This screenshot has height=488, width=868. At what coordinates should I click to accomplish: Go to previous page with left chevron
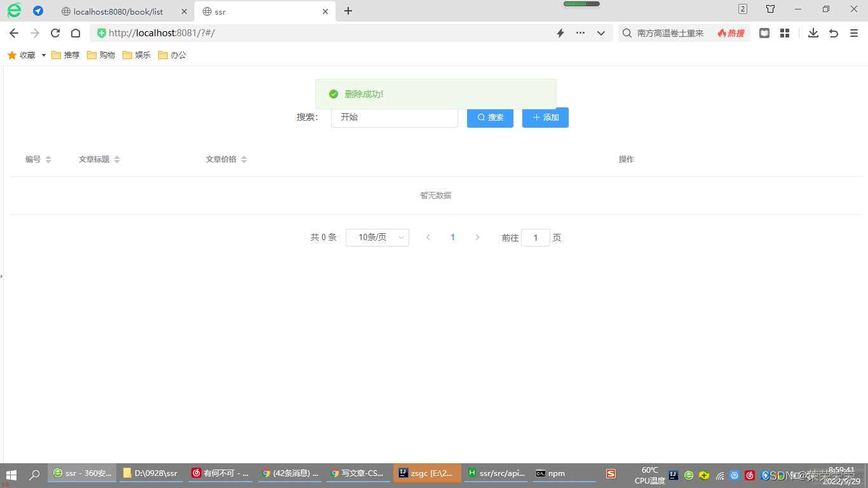tap(428, 238)
